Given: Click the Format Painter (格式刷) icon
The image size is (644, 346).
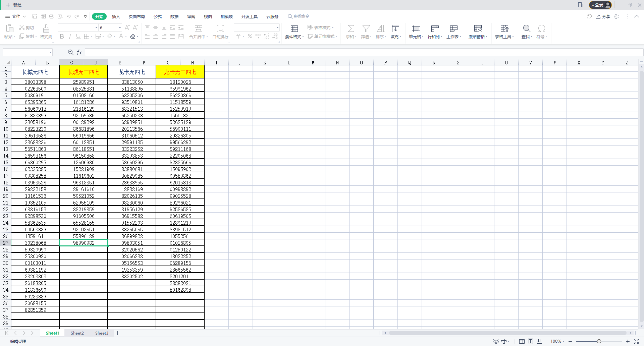Looking at the screenshot, I should pos(46,29).
